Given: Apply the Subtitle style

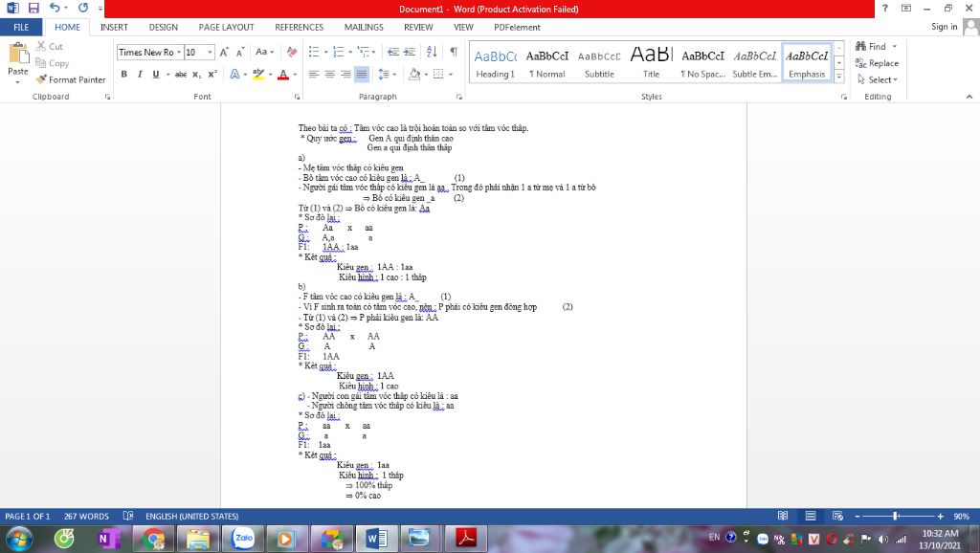Looking at the screenshot, I should point(599,63).
